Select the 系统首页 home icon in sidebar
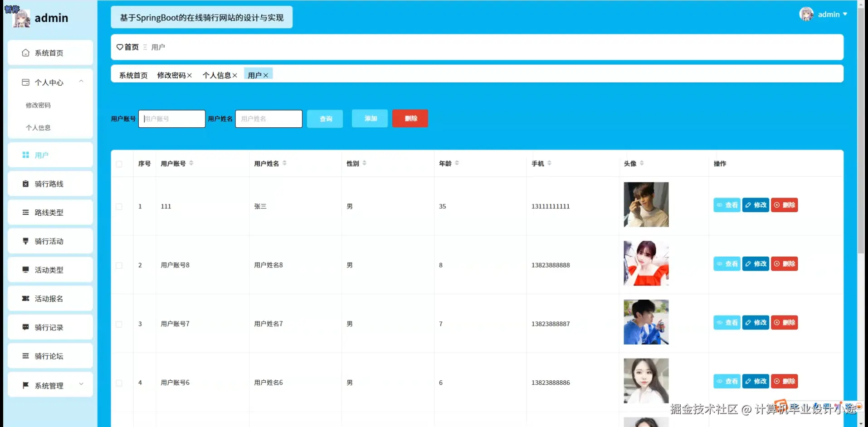868x427 pixels. point(25,53)
